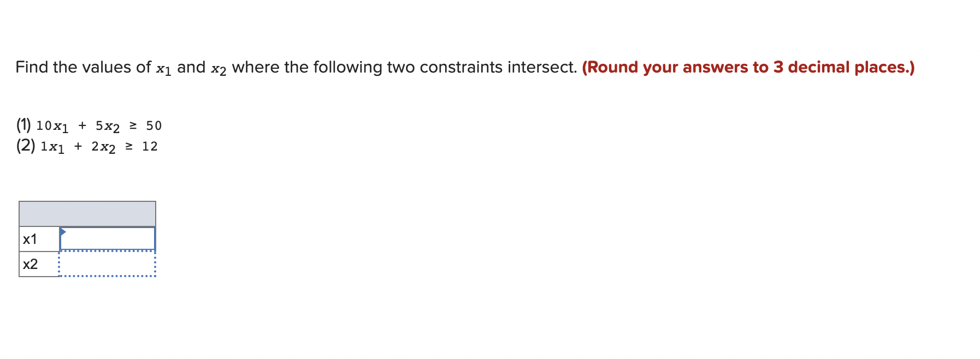The width and height of the screenshot is (980, 359).
Task: Click the x2 variable in the prompt
Action: coord(219,69)
